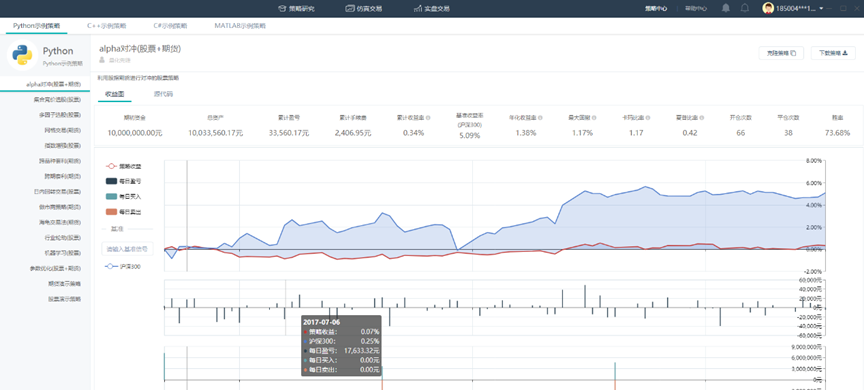Click the 73.68% win rate value

(837, 133)
